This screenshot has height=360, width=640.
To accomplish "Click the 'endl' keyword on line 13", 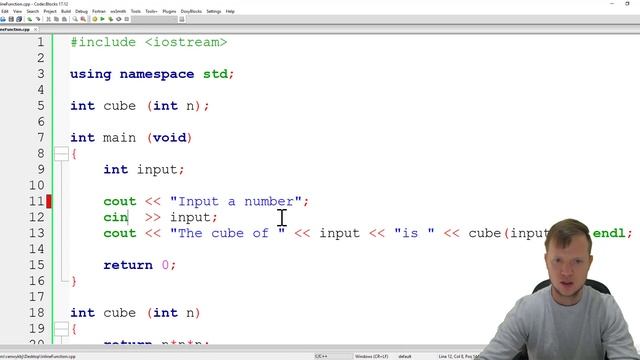I will [x=609, y=233].
